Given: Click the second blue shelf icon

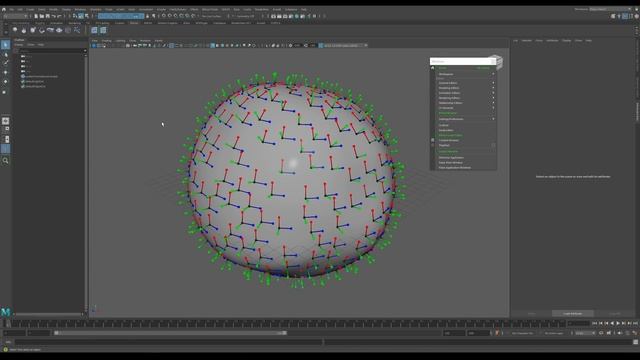Looking at the screenshot, I should coord(103,30).
